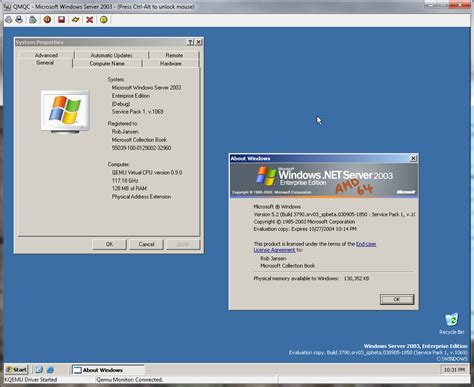This screenshot has width=474, height=387.
Task: Click 'Qemu Monitor: Connected.' status text
Action: pyautogui.click(x=130, y=380)
